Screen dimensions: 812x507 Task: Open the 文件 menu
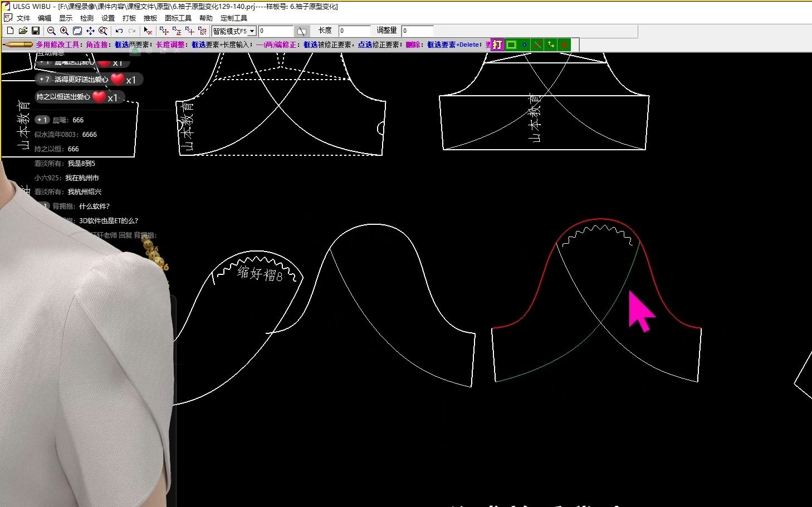pos(23,18)
